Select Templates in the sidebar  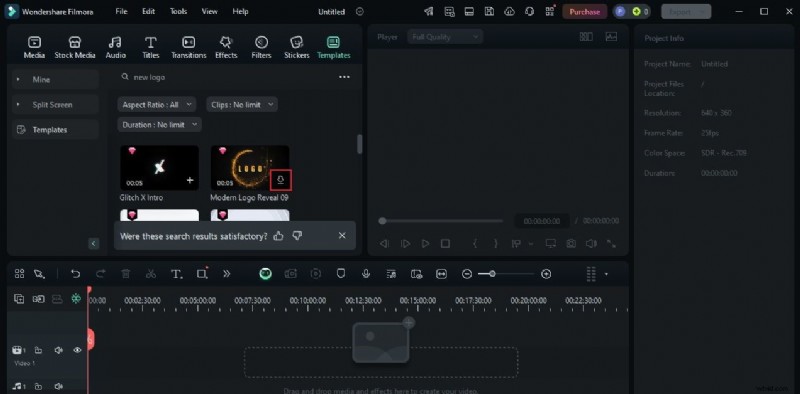tap(55, 130)
